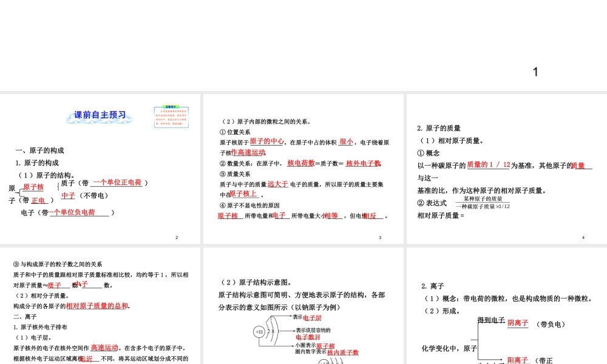607x364 pixels.
Task: Click the fraction formula 某种原子的质量
Action: coord(483,202)
